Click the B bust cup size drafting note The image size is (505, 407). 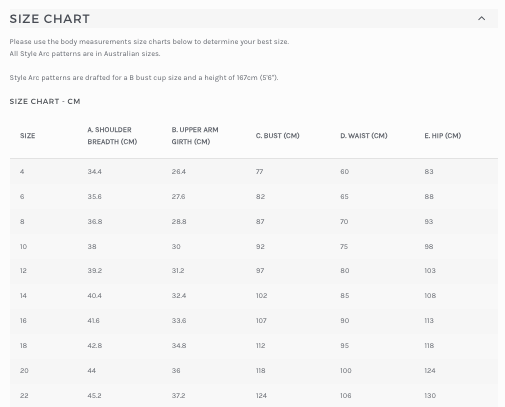pos(144,78)
